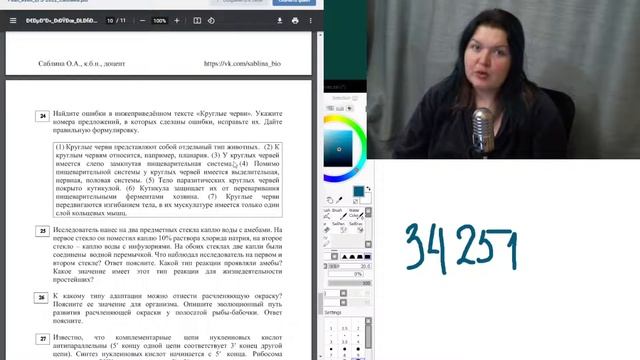The width and height of the screenshot is (640, 360).
Task: Click the brush list scroll-down arrow
Action: click(368, 244)
